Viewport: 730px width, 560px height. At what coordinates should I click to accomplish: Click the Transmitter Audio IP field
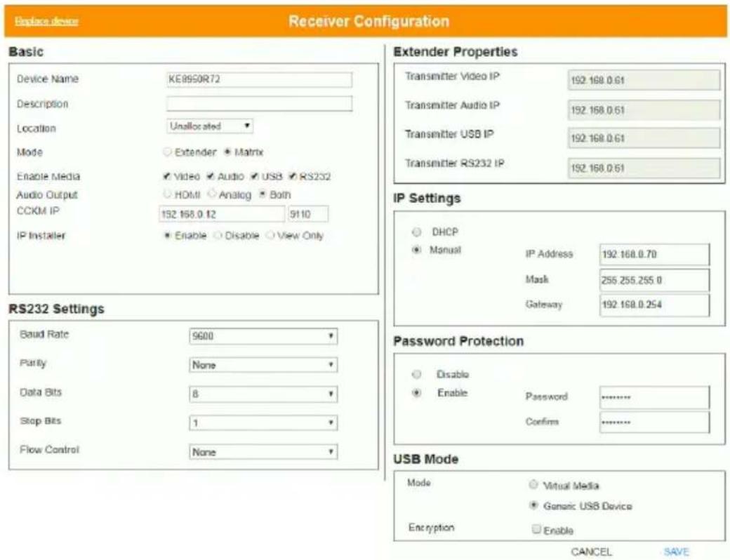(x=644, y=110)
